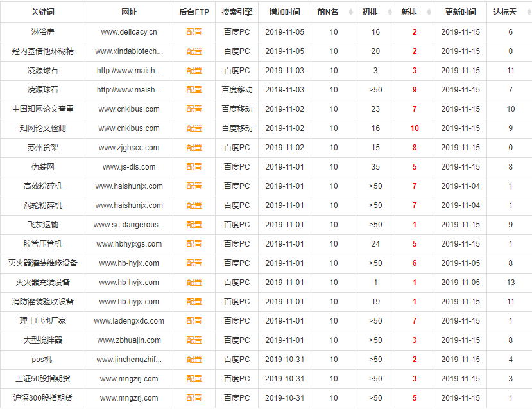Viewport: 532px width, 409px height.
Task: Select keyword 大型搅拌器
Action: click(43, 340)
